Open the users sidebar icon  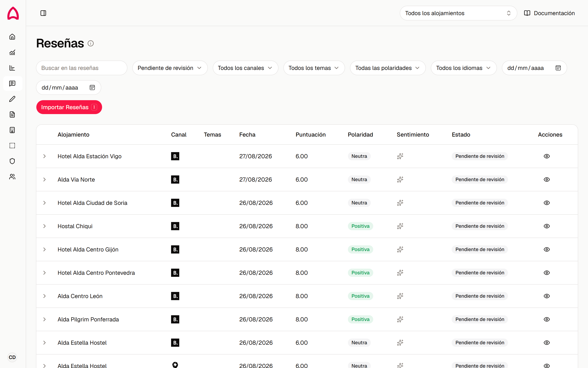12,177
